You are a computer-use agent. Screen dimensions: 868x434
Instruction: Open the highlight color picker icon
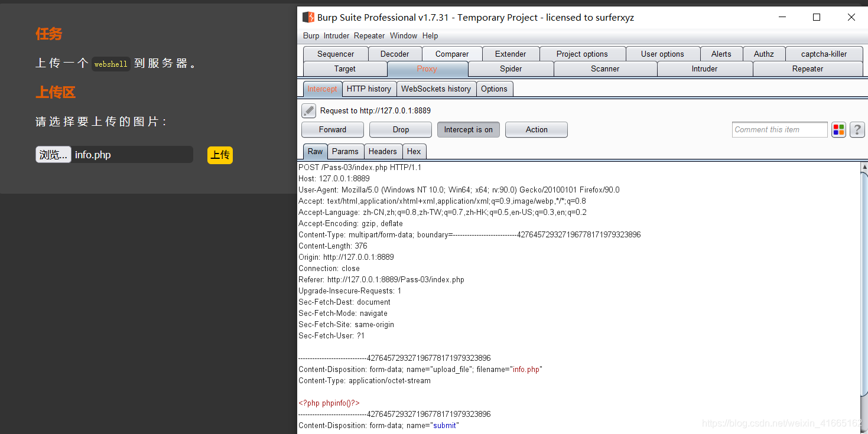click(838, 130)
